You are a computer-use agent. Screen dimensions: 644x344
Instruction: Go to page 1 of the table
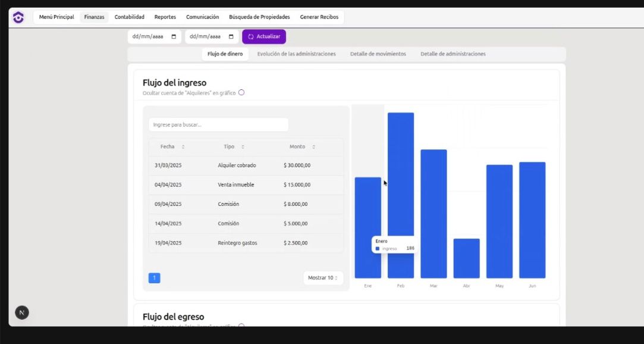tap(154, 278)
